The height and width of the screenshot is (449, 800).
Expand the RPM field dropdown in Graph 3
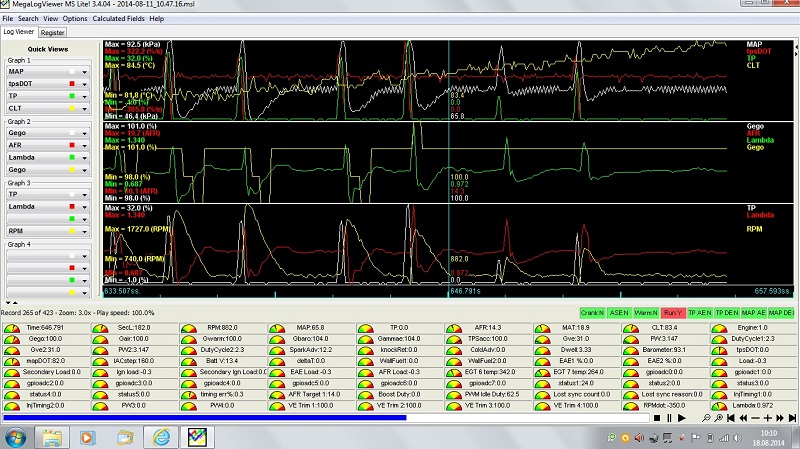pyautogui.click(x=85, y=231)
